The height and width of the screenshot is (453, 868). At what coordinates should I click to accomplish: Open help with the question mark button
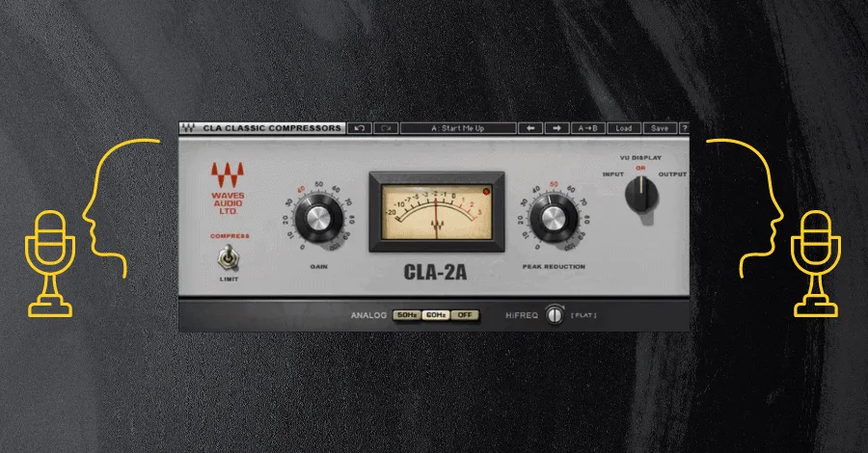pos(684,128)
